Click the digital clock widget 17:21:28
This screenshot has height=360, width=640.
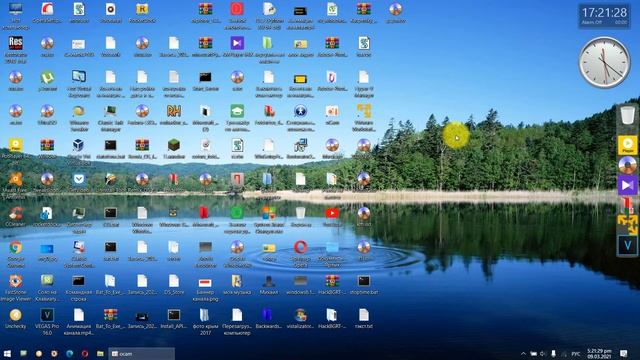(604, 16)
